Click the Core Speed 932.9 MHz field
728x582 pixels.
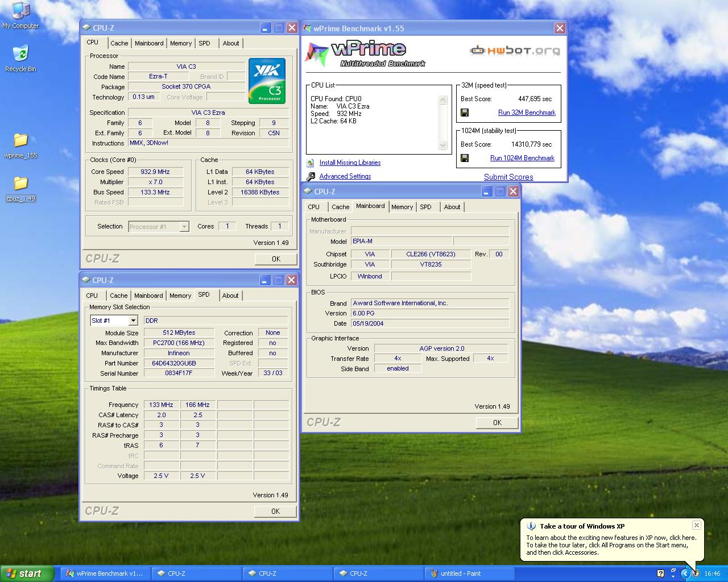coord(155,172)
